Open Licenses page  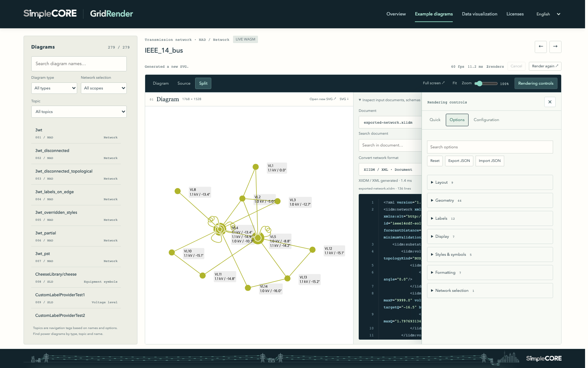(x=515, y=14)
